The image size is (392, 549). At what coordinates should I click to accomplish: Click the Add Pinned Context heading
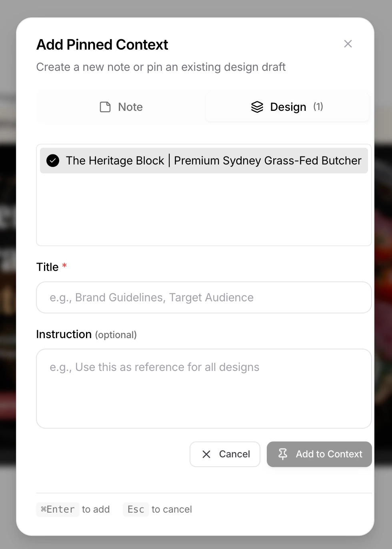click(x=102, y=44)
